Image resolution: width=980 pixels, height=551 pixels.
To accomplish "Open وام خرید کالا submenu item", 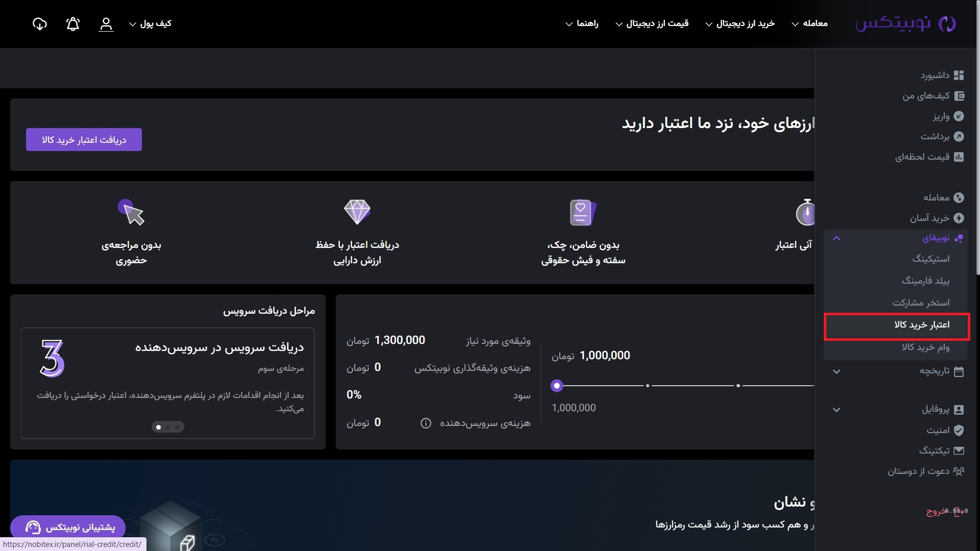I will pyautogui.click(x=925, y=347).
